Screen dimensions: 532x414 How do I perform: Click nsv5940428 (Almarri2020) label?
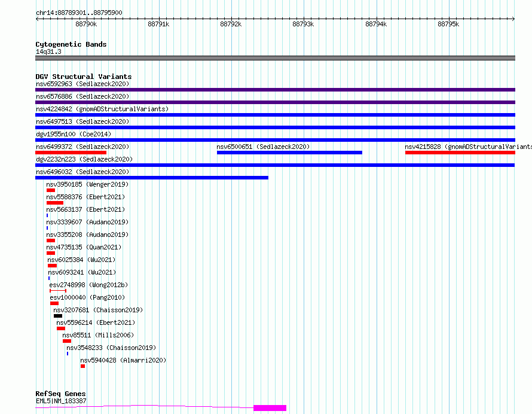click(124, 360)
